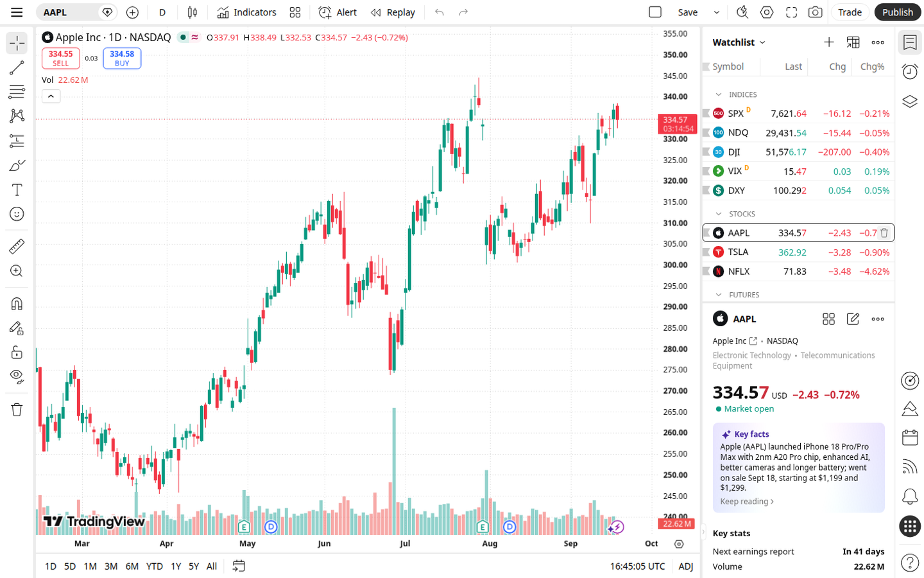Toggle magnet mode for drawings
Viewport: 924px width, 578px height.
coord(17,303)
